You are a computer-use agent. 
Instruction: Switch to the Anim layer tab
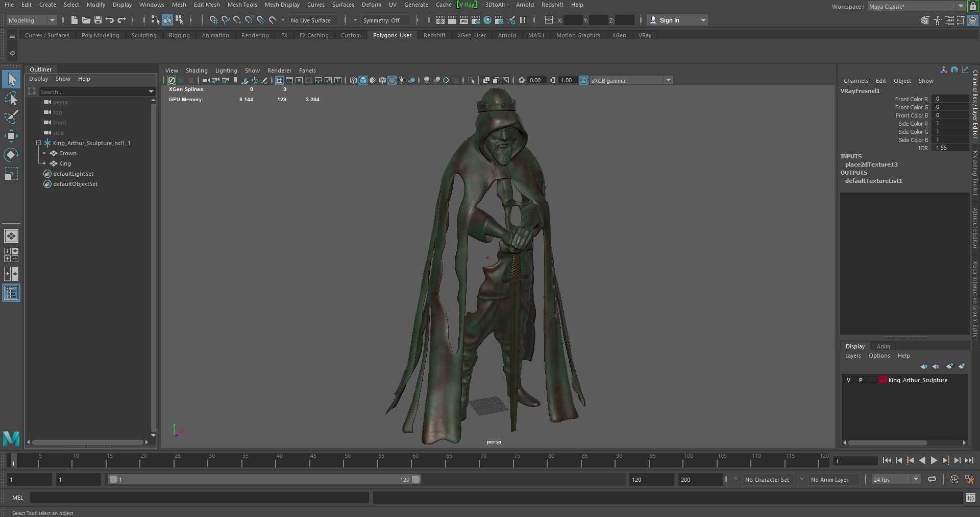[883, 346]
